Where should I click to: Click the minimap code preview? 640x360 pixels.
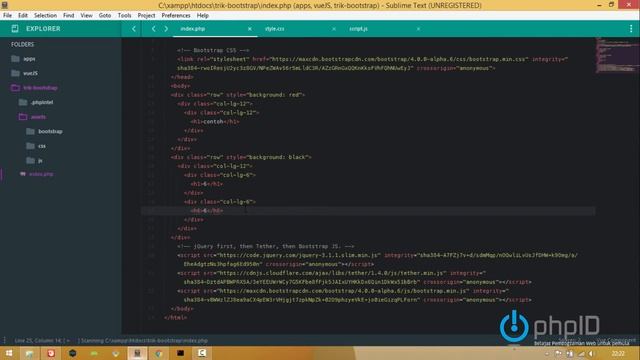(616, 55)
